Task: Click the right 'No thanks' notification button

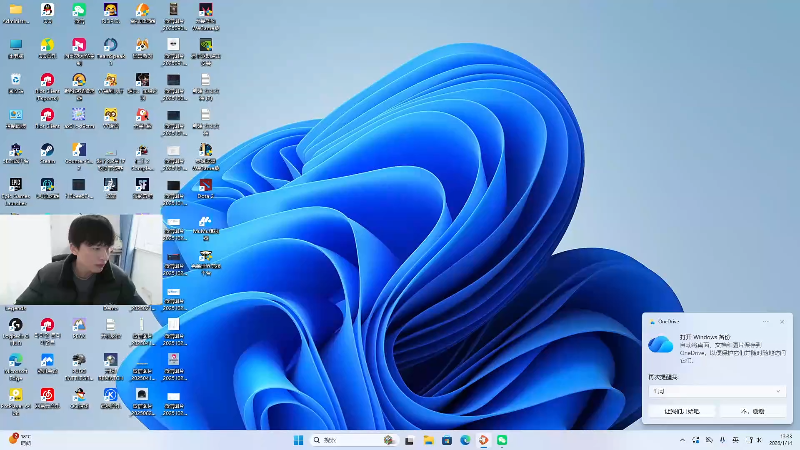Action: click(753, 411)
